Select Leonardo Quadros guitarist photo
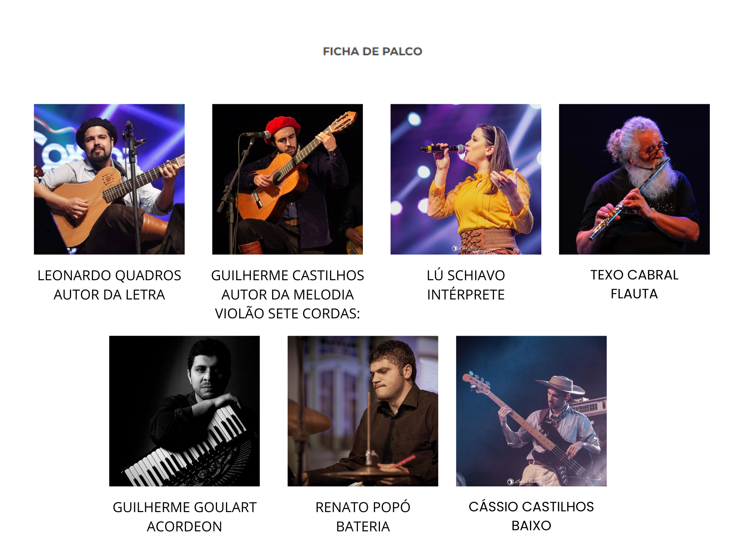The height and width of the screenshot is (534, 756). [x=109, y=179]
